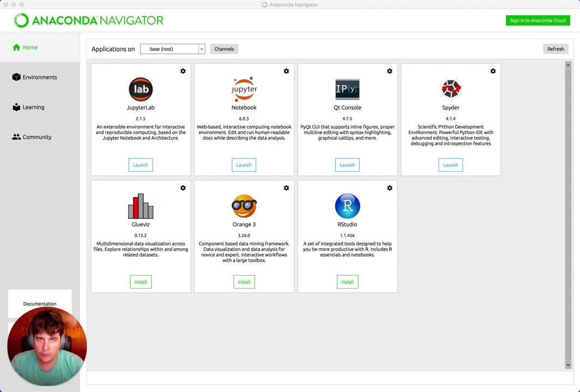Click the Community people icon
The image size is (580, 392).
tap(16, 137)
